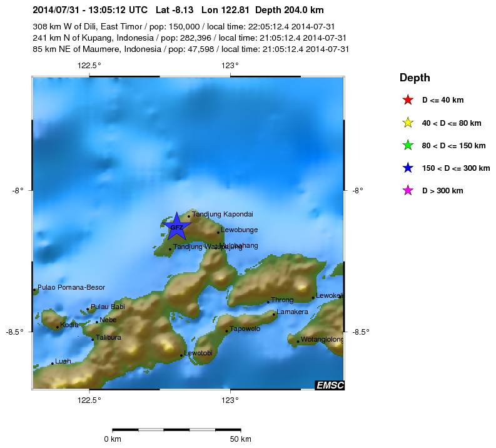Image resolution: width=496 pixels, height=448 pixels.
Task: Click the '241 km N of Kupang' line
Action: pos(190,38)
